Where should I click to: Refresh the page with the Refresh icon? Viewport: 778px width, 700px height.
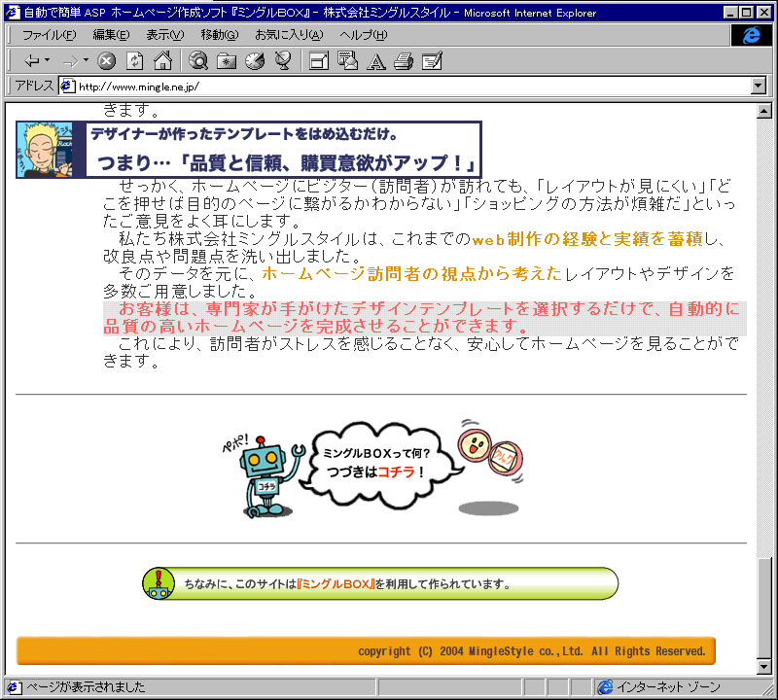[x=135, y=61]
